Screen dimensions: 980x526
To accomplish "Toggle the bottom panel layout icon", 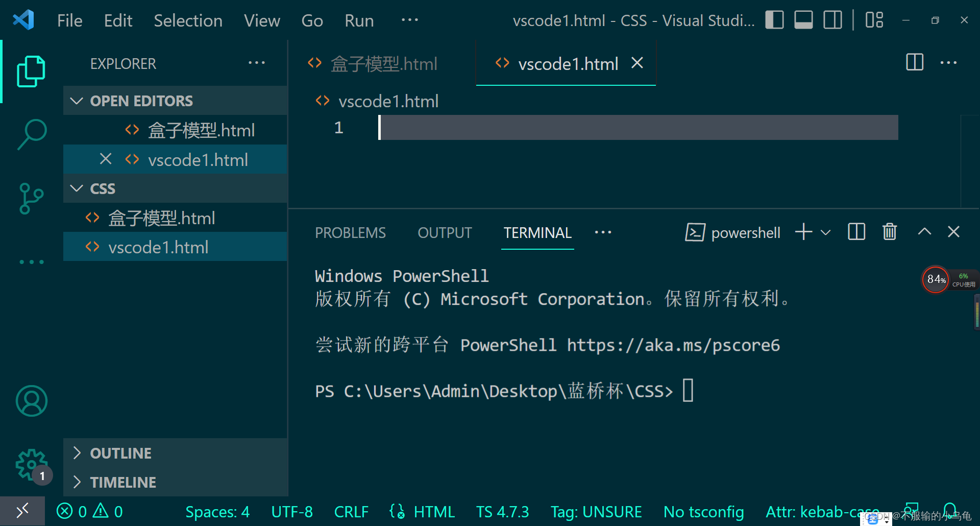I will [803, 20].
